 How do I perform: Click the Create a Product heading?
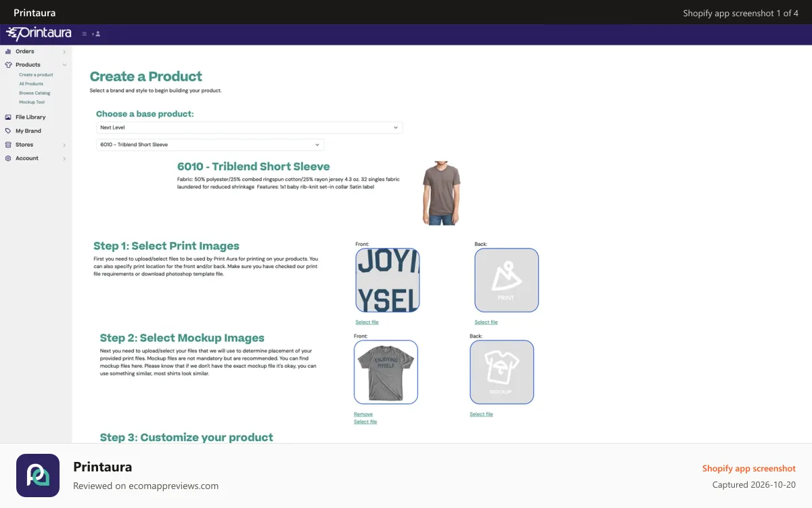coord(146,77)
